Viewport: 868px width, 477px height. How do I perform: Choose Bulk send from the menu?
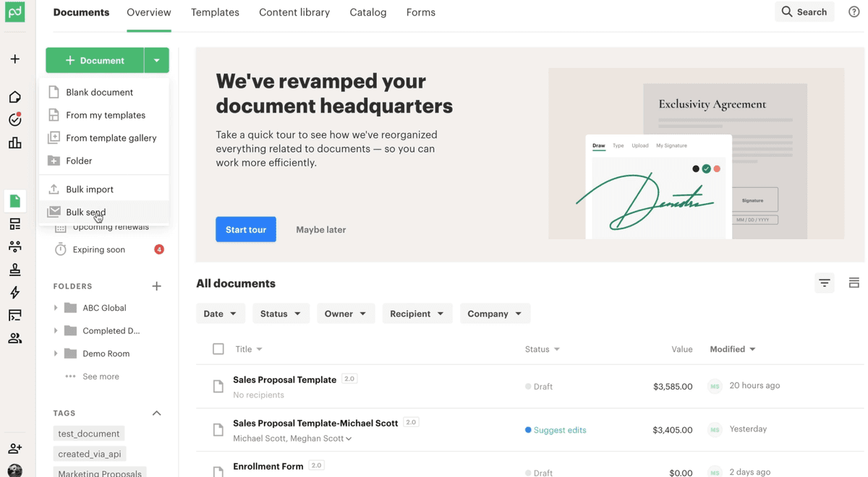[86, 212]
